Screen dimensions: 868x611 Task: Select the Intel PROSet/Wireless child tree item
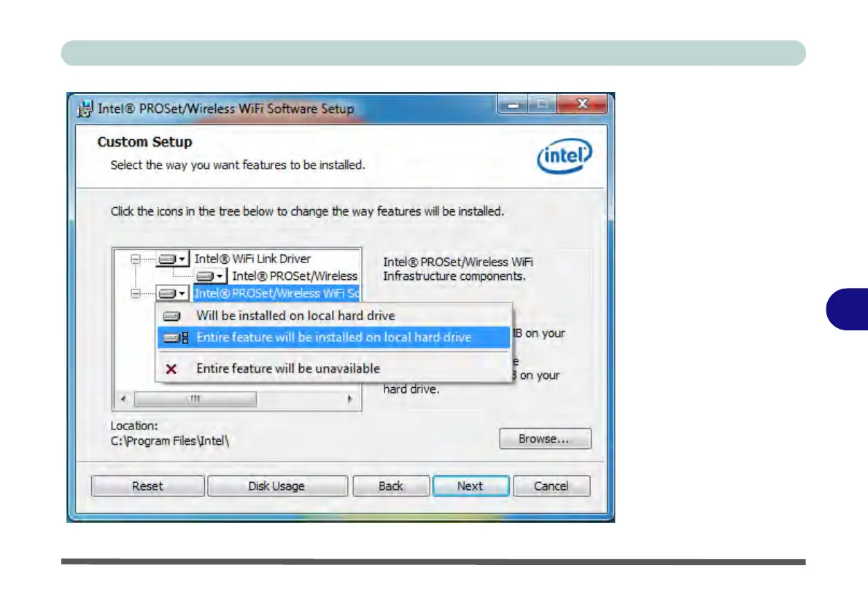[295, 276]
